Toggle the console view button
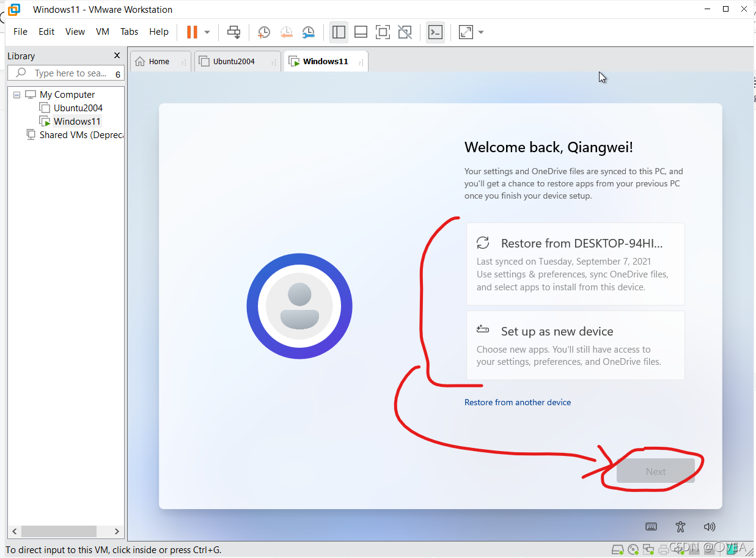Screen dimensions: 756x558 tap(435, 32)
